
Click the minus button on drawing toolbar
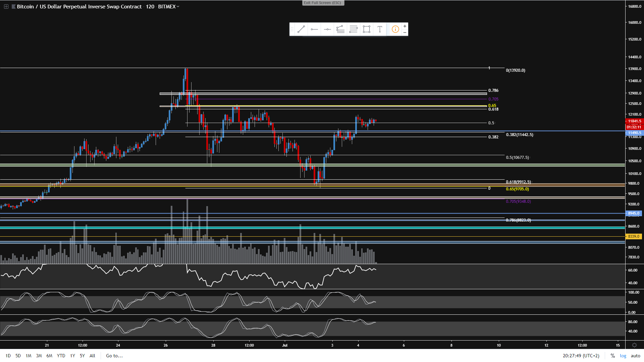tap(405, 33)
